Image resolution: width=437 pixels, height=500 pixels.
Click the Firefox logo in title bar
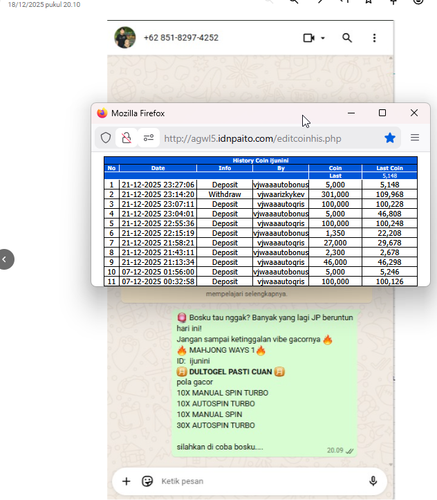point(102,113)
